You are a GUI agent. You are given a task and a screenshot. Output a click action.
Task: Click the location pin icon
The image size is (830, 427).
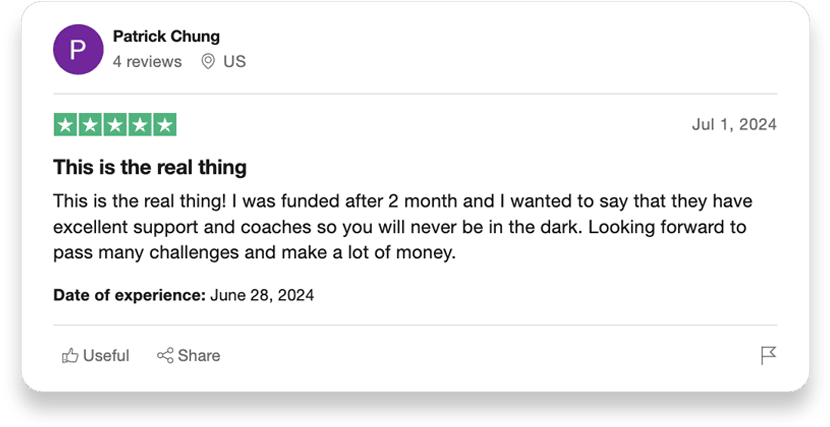click(208, 62)
